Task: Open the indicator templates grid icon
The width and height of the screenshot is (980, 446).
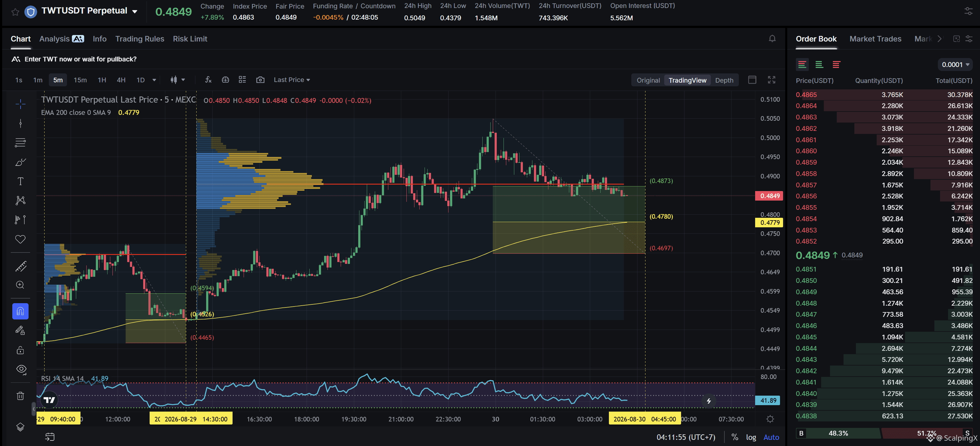Action: 242,80
